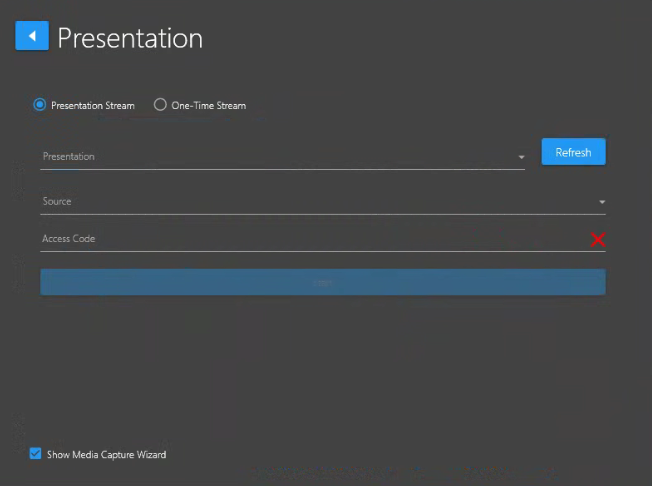Open the Source combo box field
Image resolution: width=652 pixels, height=486 pixels.
(x=320, y=202)
